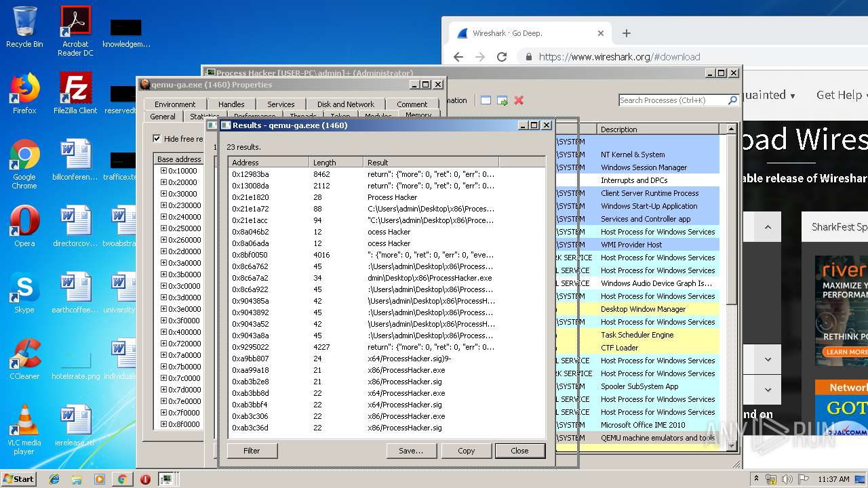Show hidden system tray icons arrow
Viewport: 868px width, 488px height.
point(756,479)
